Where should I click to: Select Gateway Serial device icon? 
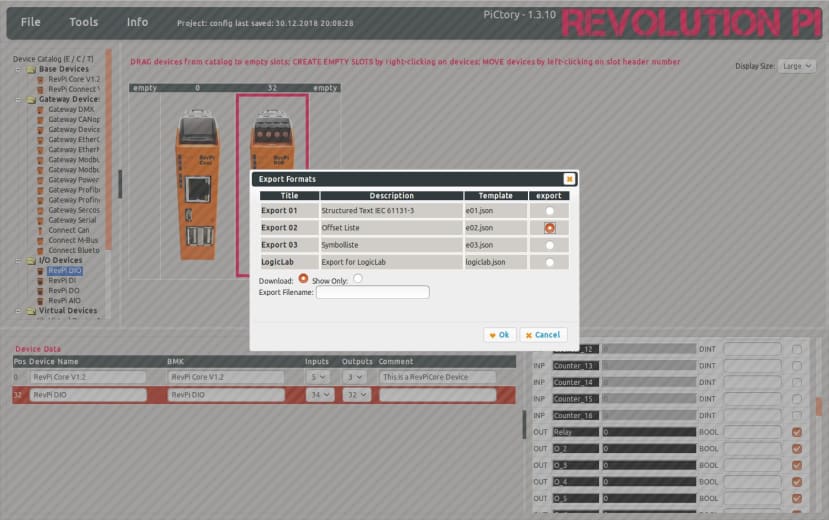tap(40, 220)
